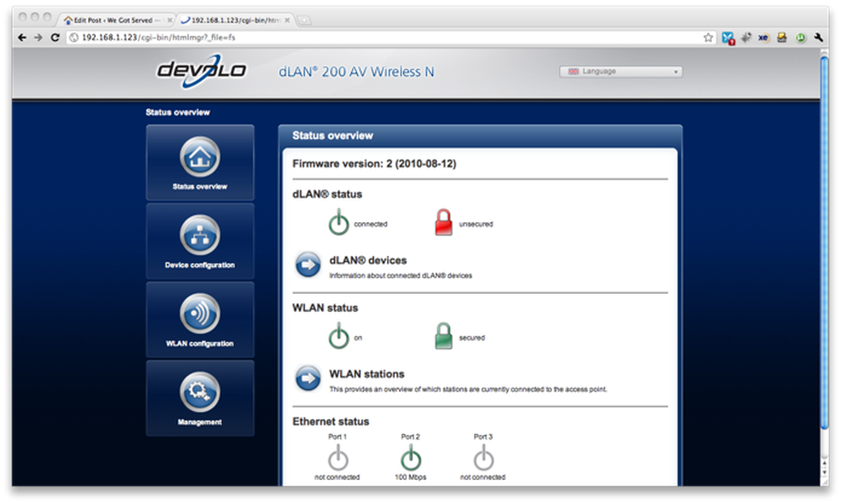841x504 pixels.
Task: Select WLAN configuration in the sidebar
Action: [x=200, y=314]
